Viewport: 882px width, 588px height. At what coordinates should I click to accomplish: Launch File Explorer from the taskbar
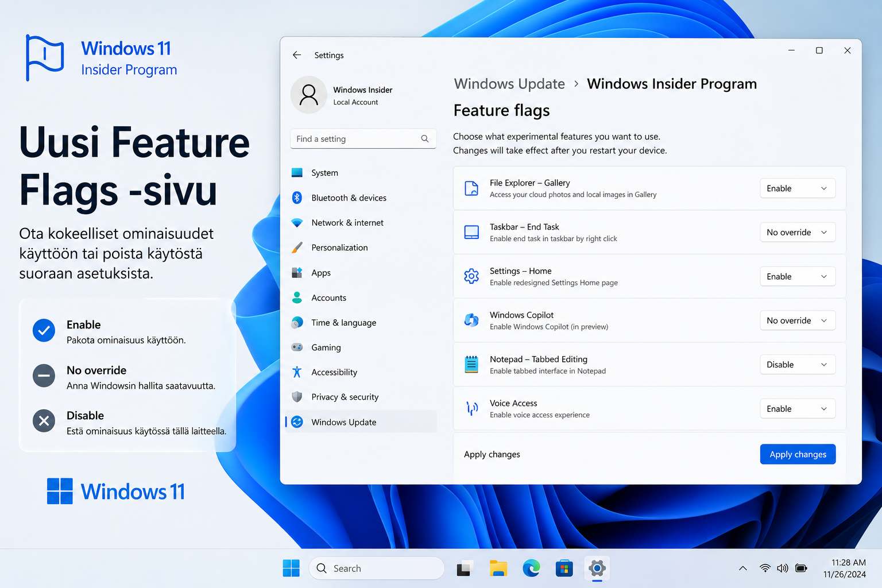click(498, 568)
